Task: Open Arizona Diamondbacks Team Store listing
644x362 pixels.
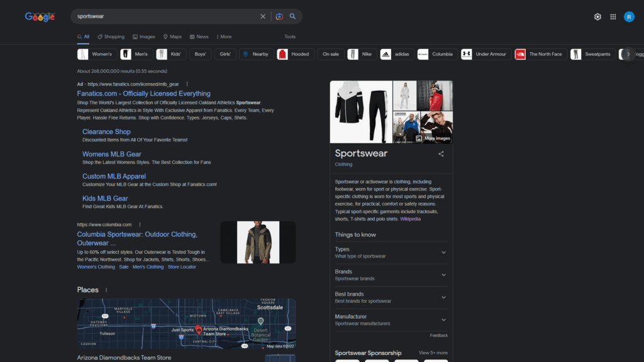Action: (124, 358)
